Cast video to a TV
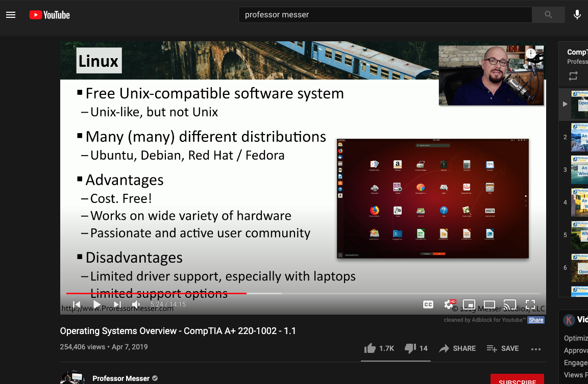 [x=509, y=304]
